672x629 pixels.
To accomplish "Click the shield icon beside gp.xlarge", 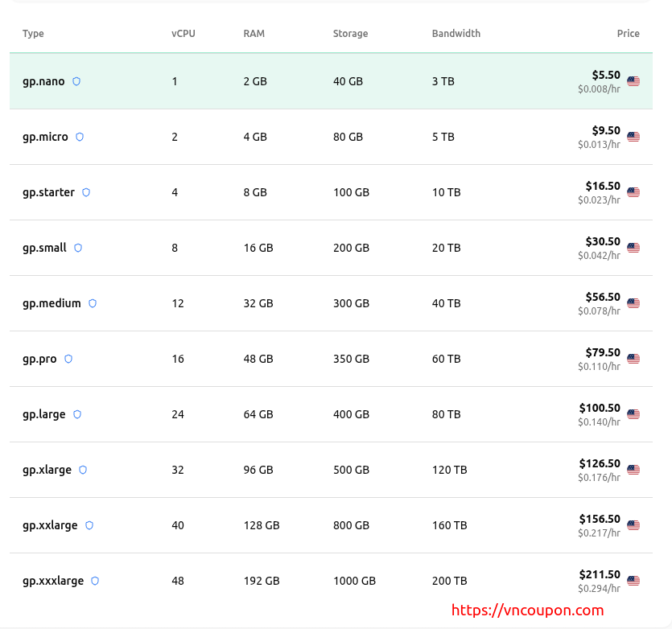I will click(x=83, y=470).
